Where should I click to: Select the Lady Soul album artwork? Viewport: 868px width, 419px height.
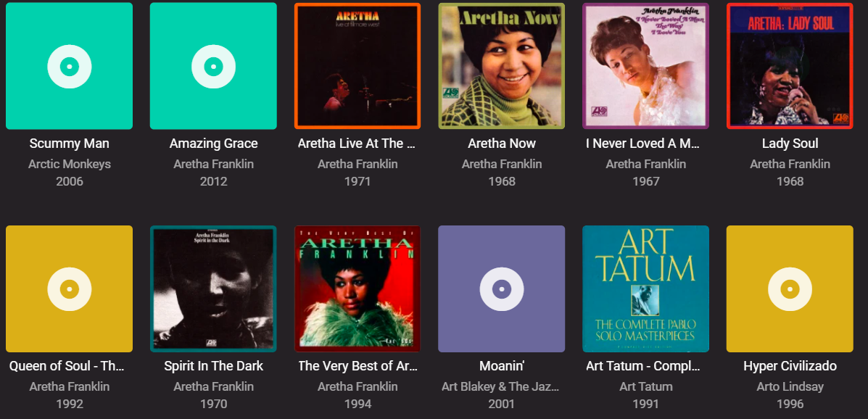[789, 65]
